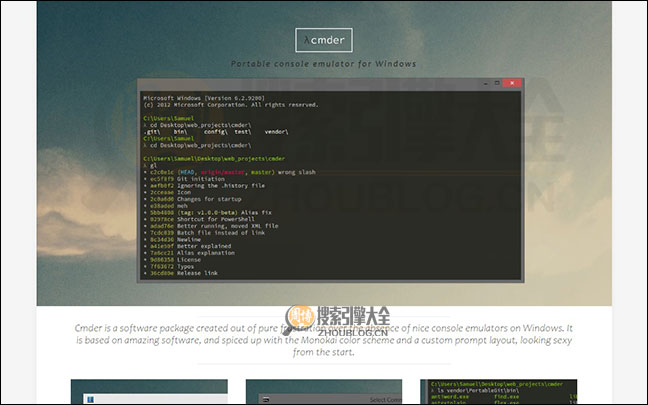Viewport: 648px width, 405px height.
Task: Click the 'Shortcut for PowerShell' commit line
Action: point(199,219)
